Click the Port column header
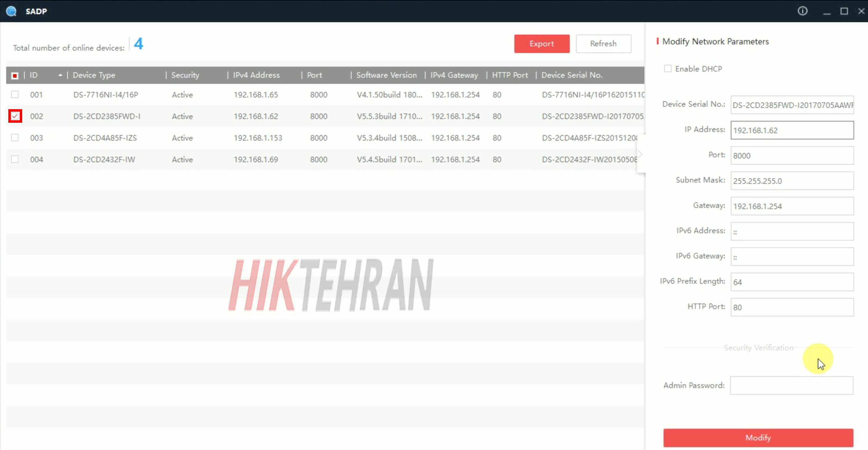Screen dimensions: 868x450 (x=314, y=75)
